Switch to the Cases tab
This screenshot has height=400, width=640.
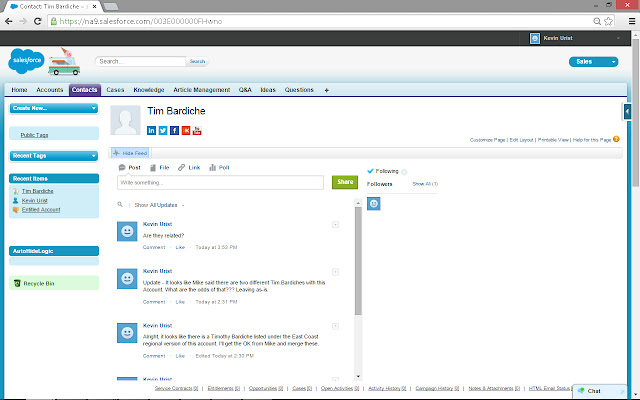[x=115, y=90]
